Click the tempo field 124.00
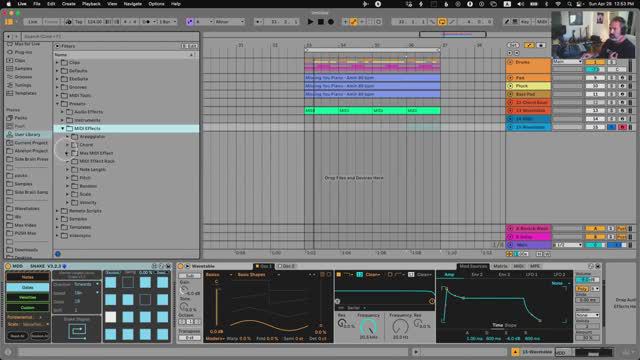The height and width of the screenshot is (360, 640). tap(94, 22)
